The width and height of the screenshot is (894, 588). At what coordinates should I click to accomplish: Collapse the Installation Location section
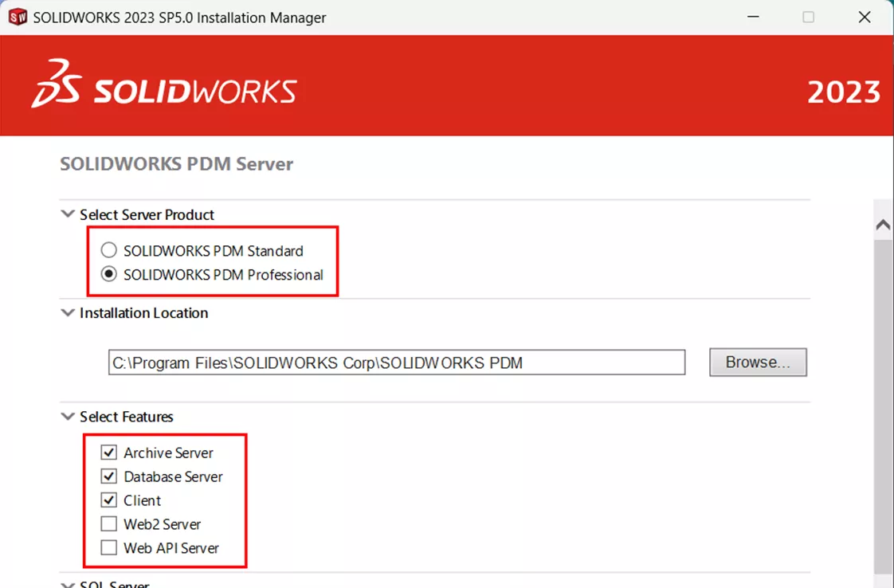point(68,312)
